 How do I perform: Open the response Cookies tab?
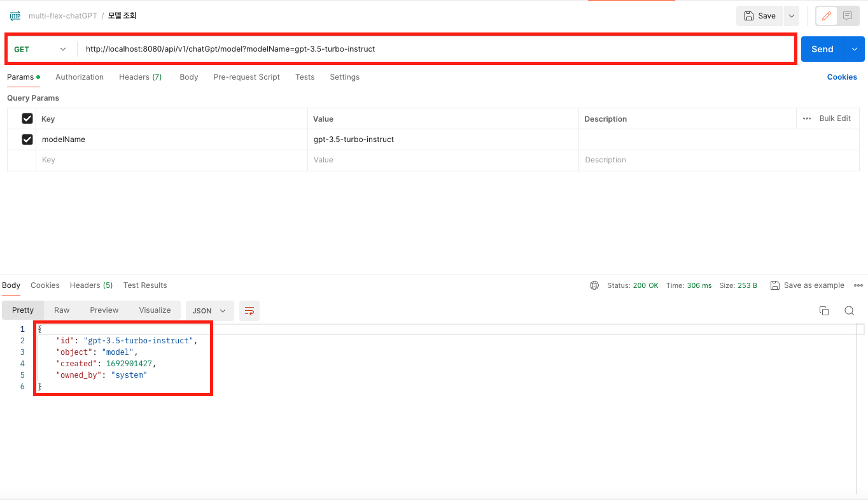click(45, 285)
